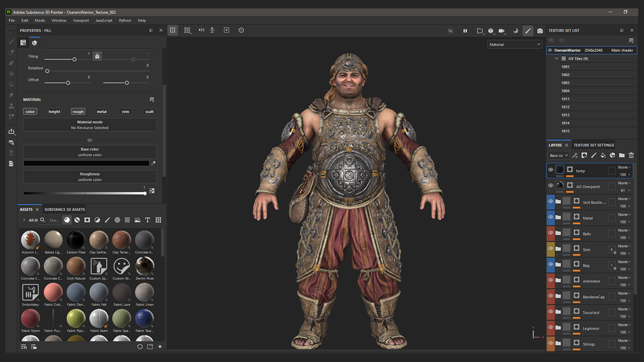
Task: Click the add smart material icon in Layers panel
Action: pos(612,155)
